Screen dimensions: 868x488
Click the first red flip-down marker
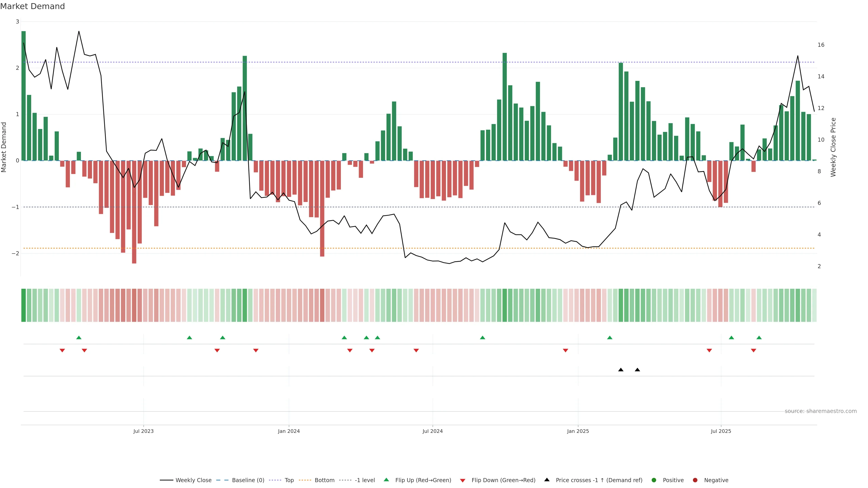(x=62, y=351)
